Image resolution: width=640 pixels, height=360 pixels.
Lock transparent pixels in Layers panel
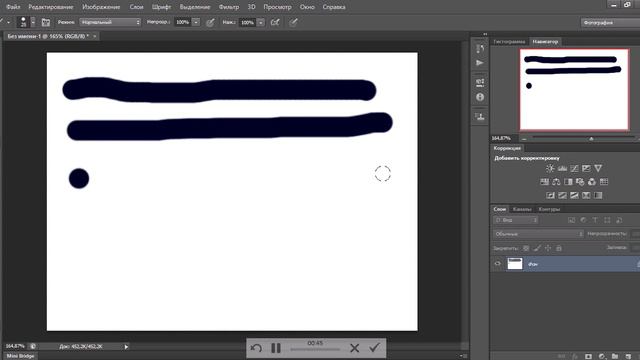(x=526, y=248)
